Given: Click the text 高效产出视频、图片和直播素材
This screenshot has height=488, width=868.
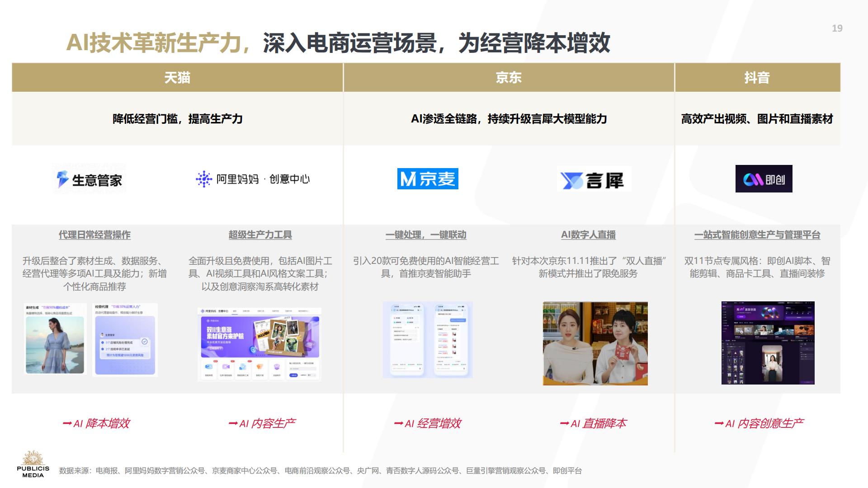Looking at the screenshot, I should [757, 119].
